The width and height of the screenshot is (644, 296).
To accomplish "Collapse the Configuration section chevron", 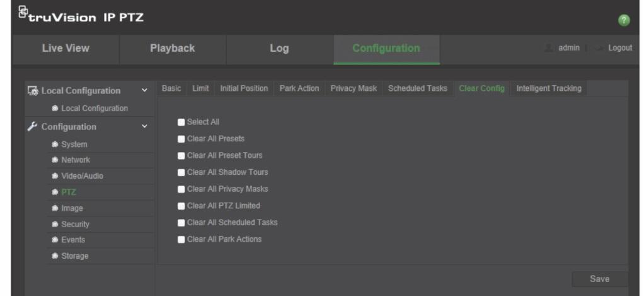I will pyautogui.click(x=144, y=127).
